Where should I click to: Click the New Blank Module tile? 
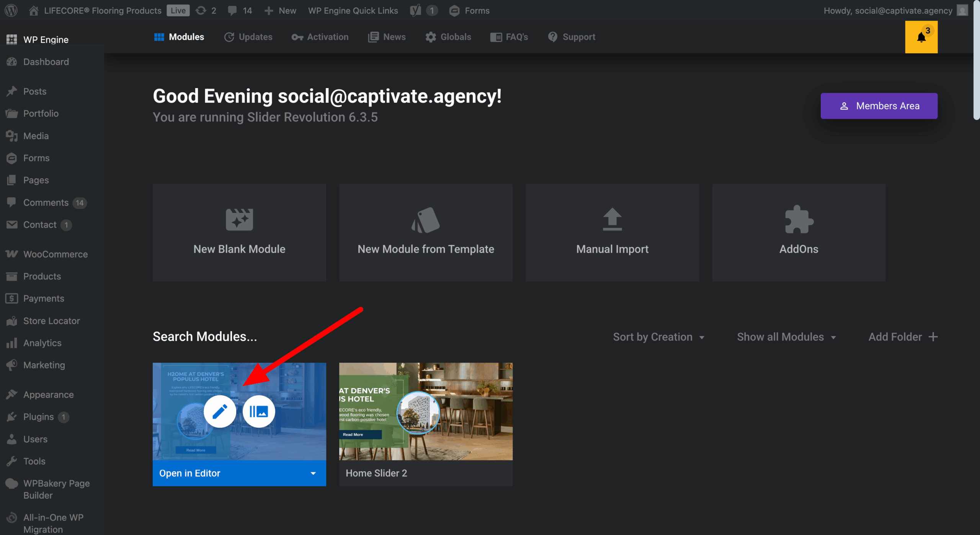[239, 232]
